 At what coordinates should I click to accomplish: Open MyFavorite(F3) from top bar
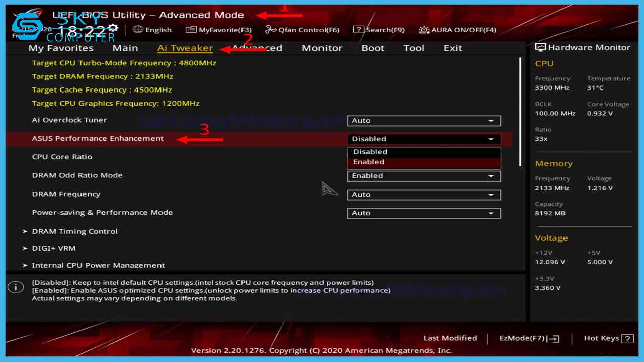click(x=218, y=30)
